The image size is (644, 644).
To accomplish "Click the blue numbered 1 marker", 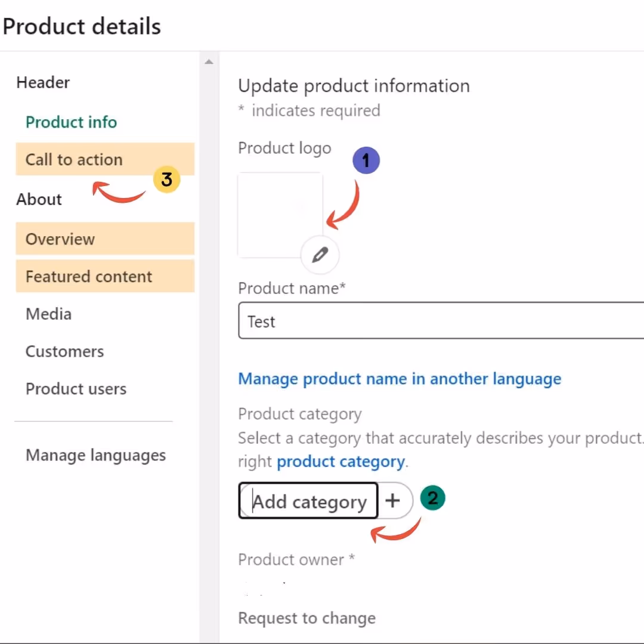I will (366, 160).
